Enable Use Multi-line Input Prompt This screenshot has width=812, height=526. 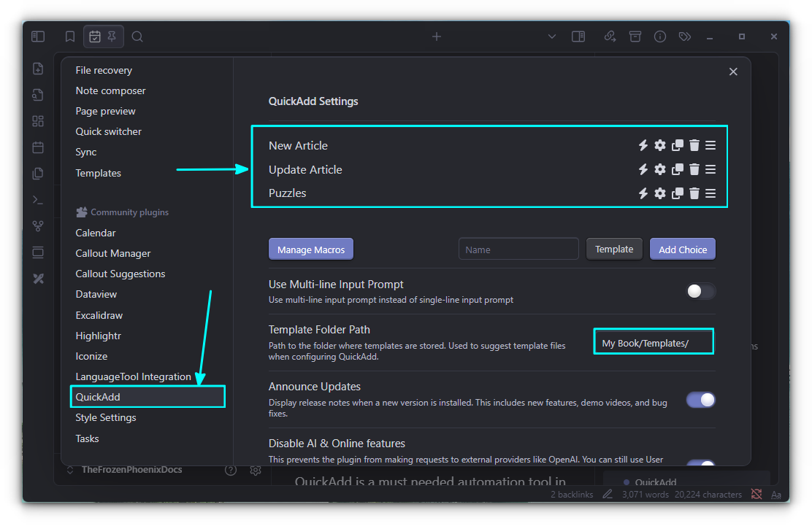[x=700, y=291]
